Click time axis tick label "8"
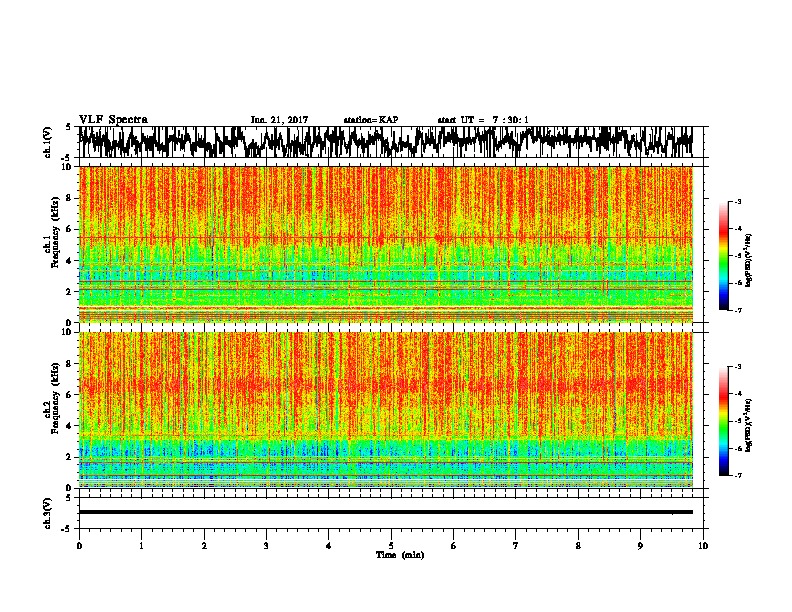This screenshot has height=612, width=792. (x=578, y=546)
